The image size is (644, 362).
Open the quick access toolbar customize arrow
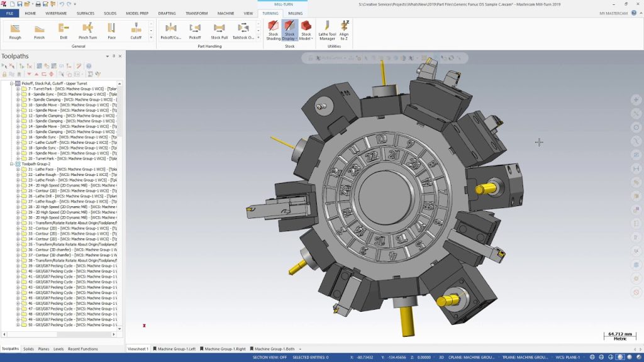(75, 4)
